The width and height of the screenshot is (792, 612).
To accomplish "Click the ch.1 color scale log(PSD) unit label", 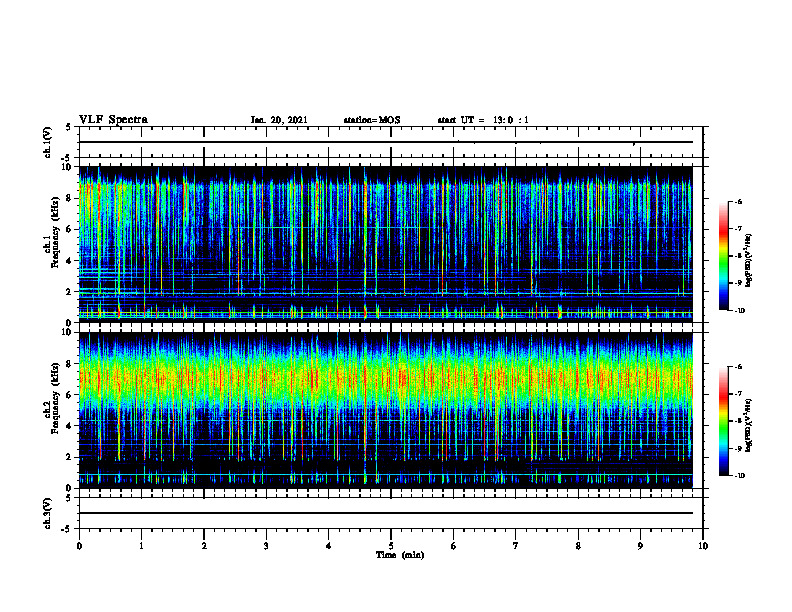I will 749,261.
